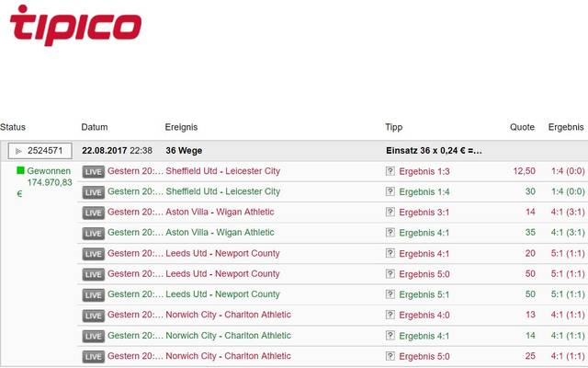Screen dimensions: 588x368
Task: Click the quote value 12,50
Action: pyautogui.click(x=525, y=171)
